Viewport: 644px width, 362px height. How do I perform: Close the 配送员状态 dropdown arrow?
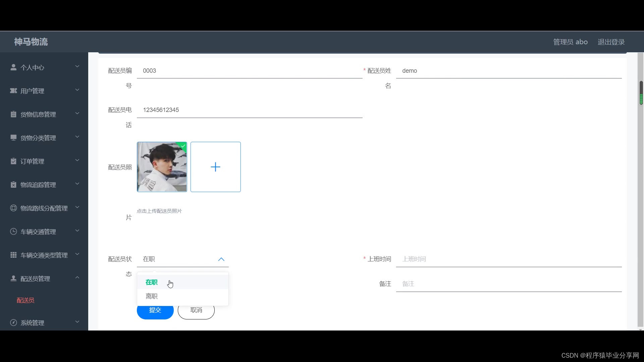[x=221, y=259]
